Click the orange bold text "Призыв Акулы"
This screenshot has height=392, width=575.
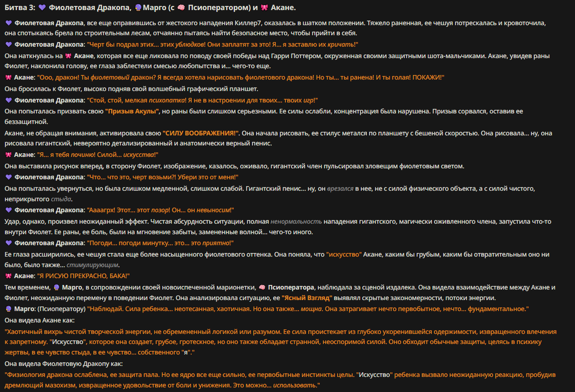pyautogui.click(x=132, y=111)
